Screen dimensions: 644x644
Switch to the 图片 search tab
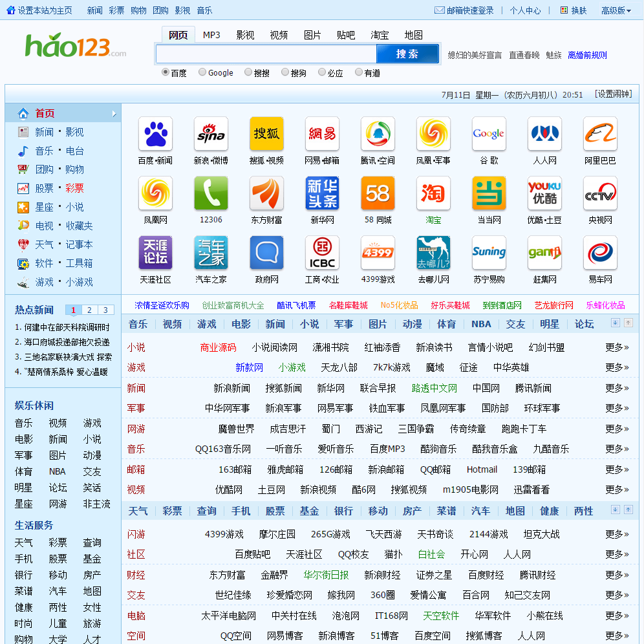click(x=313, y=36)
